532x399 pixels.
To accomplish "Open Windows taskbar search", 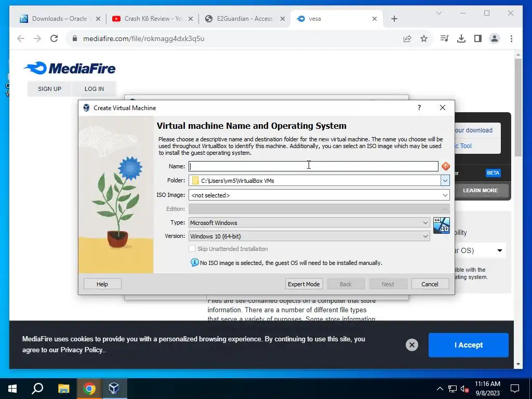I will coord(37,389).
